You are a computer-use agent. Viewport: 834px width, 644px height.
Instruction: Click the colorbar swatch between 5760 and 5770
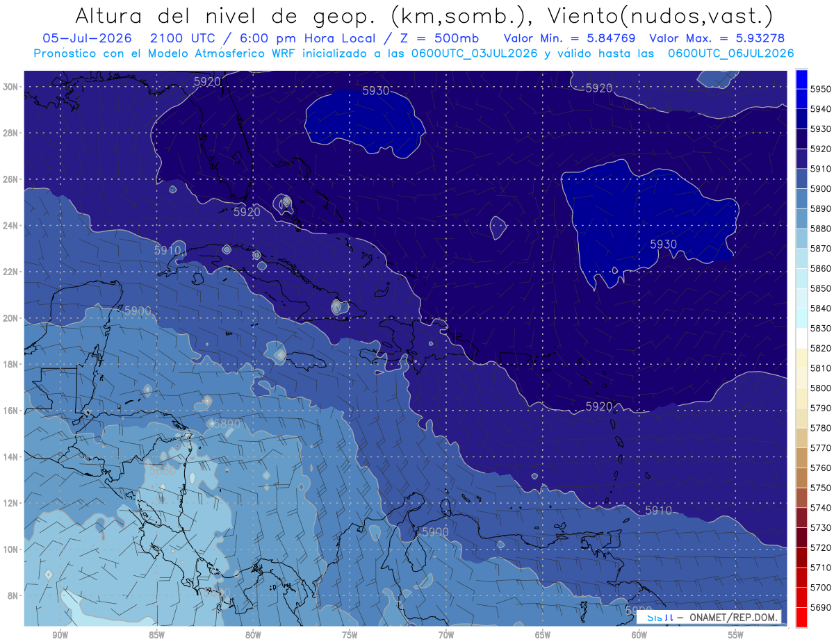tap(801, 458)
